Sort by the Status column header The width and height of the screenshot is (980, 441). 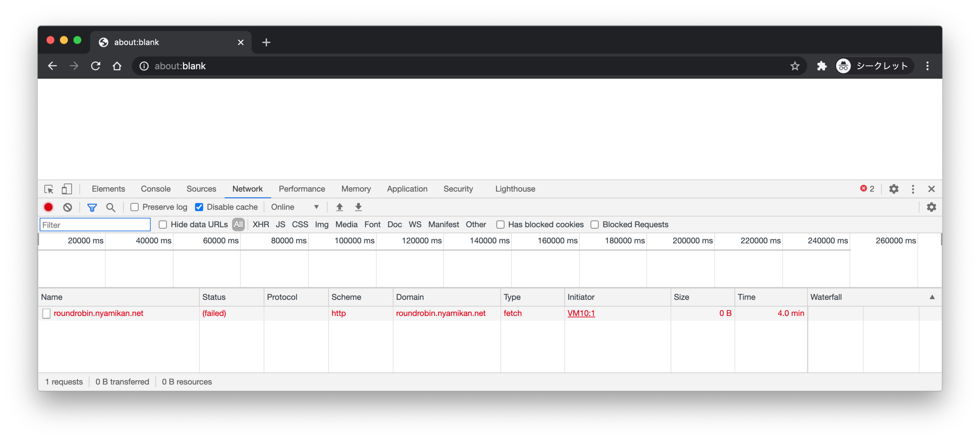[231, 297]
